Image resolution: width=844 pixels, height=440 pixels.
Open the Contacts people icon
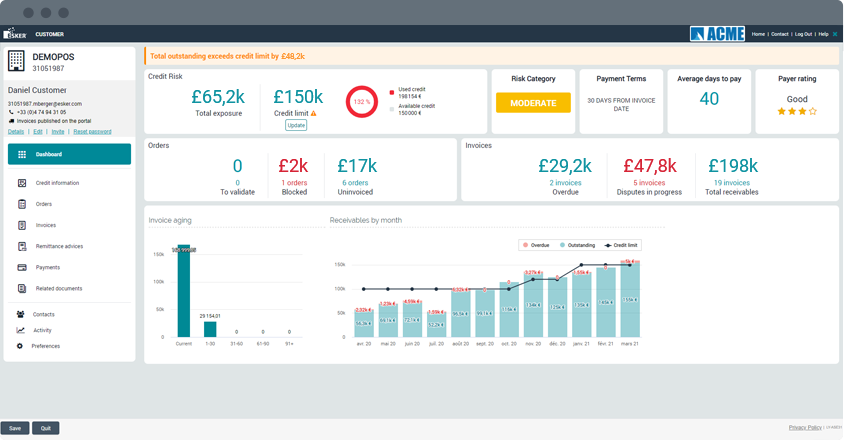[20, 314]
